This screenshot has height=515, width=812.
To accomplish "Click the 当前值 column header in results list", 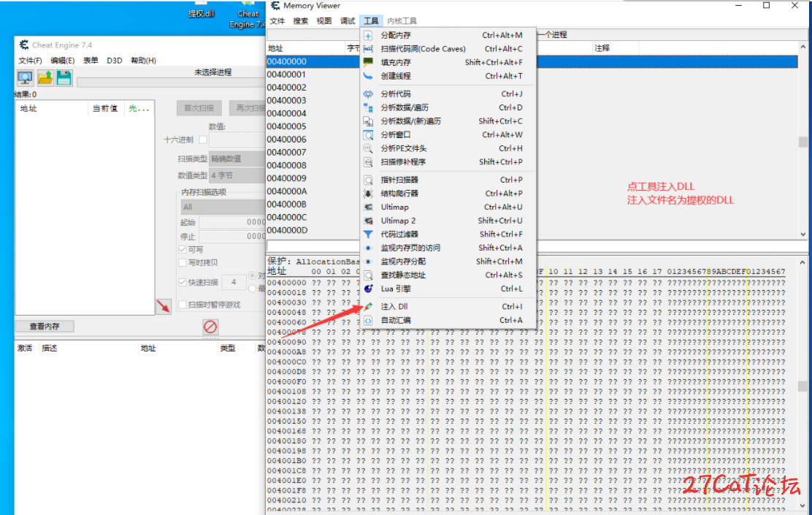I will (105, 108).
